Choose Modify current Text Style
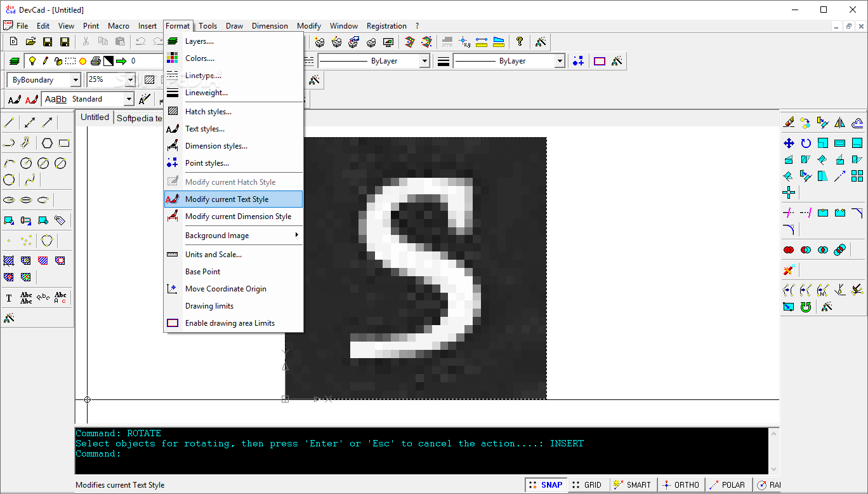This screenshot has width=868, height=494. coord(233,199)
